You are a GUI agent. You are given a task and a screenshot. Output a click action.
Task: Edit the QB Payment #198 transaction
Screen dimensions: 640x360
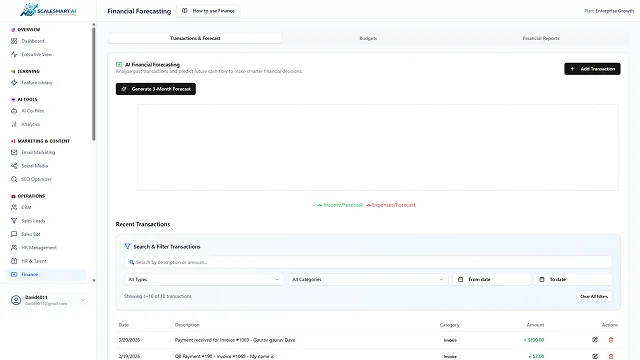point(595,356)
